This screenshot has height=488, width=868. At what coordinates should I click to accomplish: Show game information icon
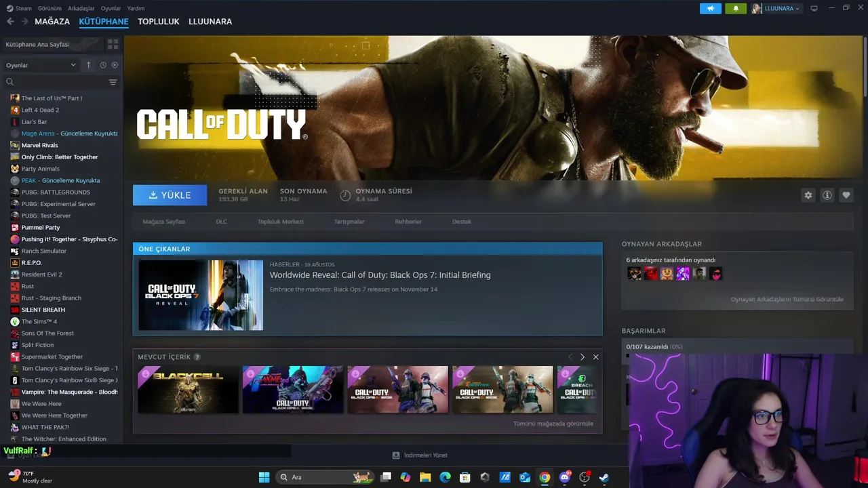[x=827, y=195]
